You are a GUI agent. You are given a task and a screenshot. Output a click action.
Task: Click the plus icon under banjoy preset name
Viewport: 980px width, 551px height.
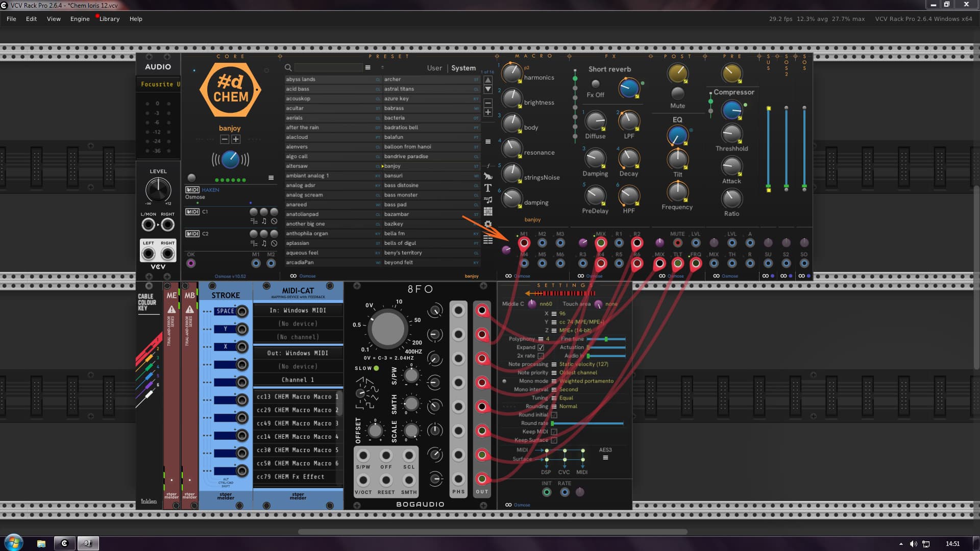click(x=236, y=139)
